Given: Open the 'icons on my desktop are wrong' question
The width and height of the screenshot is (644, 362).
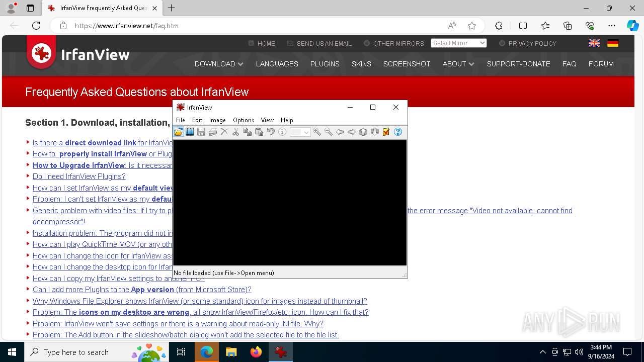Looking at the screenshot, I should [x=201, y=312].
